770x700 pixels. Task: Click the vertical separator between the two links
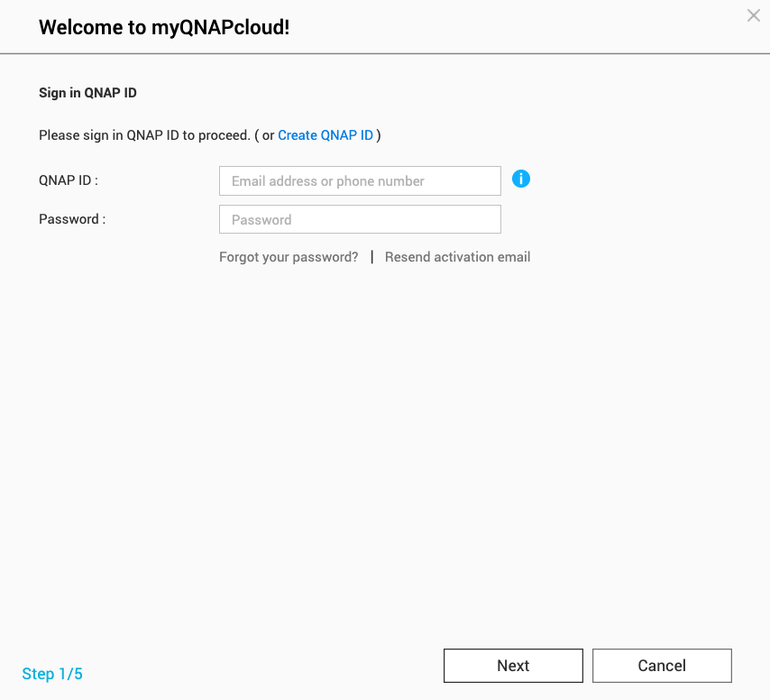(371, 257)
